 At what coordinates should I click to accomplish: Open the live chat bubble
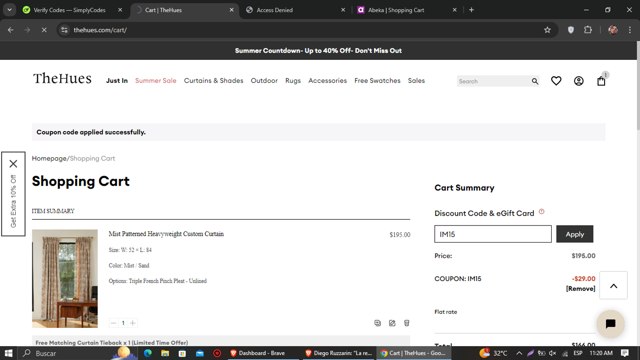tap(610, 324)
